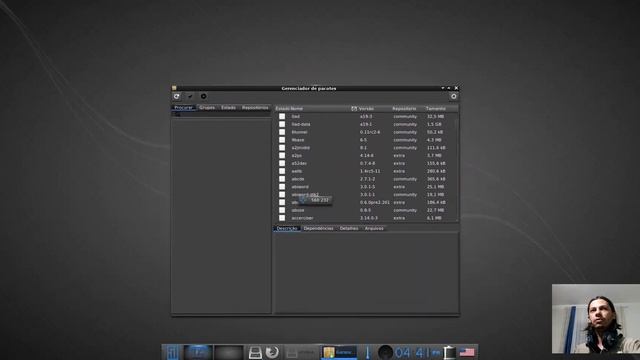Click the cancel round toolbar icon

203,96
